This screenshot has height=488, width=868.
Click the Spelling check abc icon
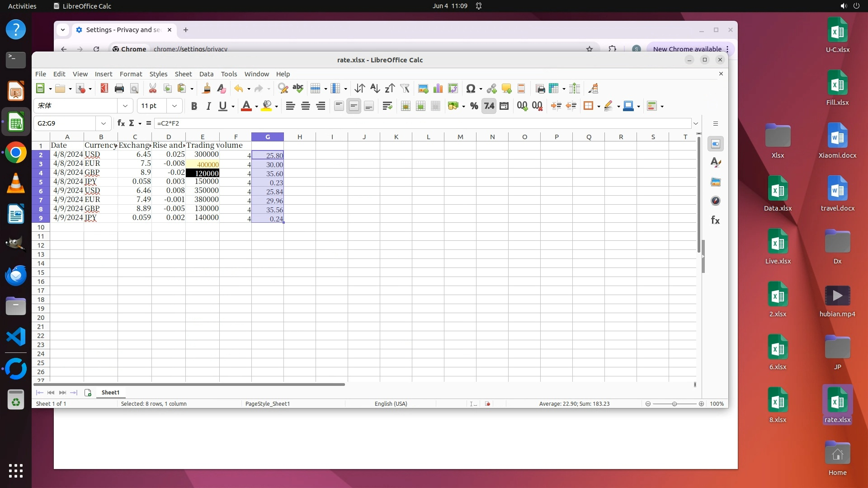coord(297,89)
